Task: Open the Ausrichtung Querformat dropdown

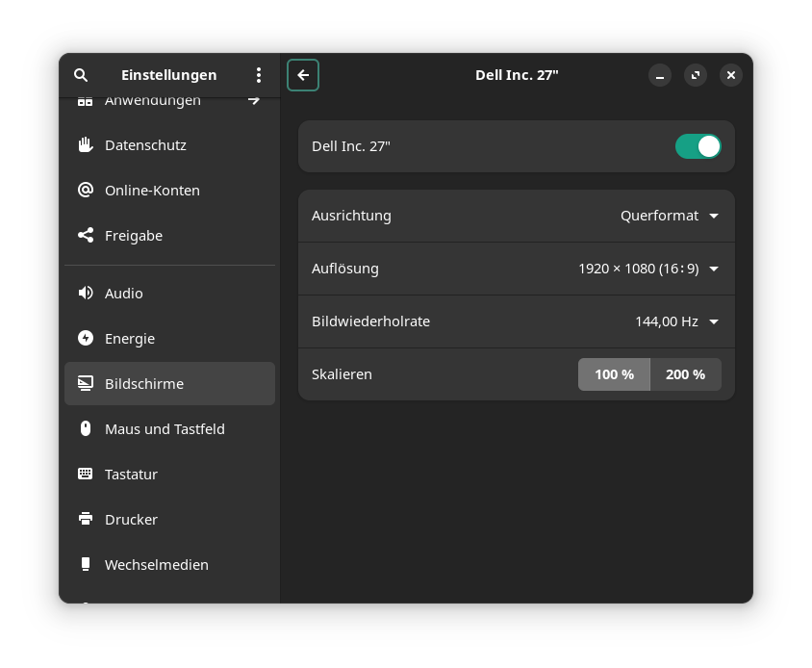Action: point(670,216)
